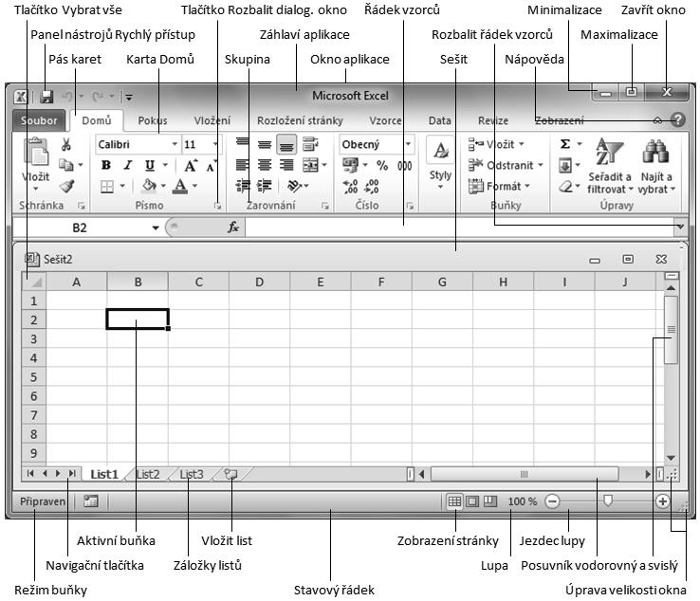Switch to the Rozložení stránky tab
This screenshot has height=601, width=700.
(300, 121)
